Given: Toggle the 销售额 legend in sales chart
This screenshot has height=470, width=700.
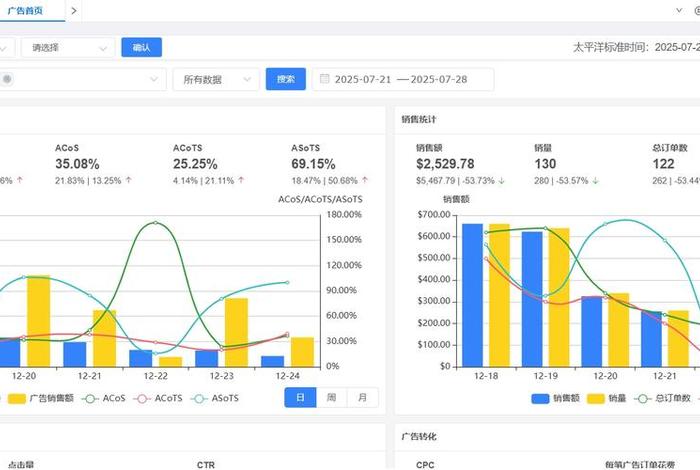Looking at the screenshot, I should point(555,398).
